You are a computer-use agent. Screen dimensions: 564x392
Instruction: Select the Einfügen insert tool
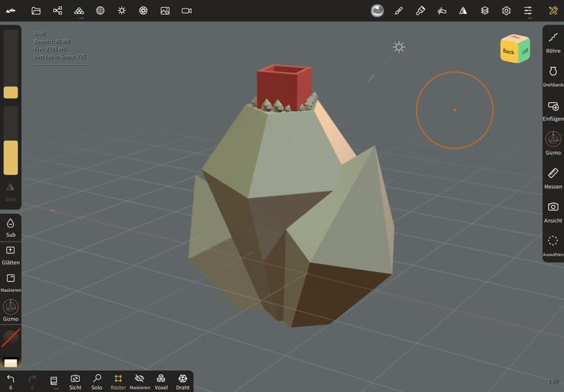pos(553,111)
